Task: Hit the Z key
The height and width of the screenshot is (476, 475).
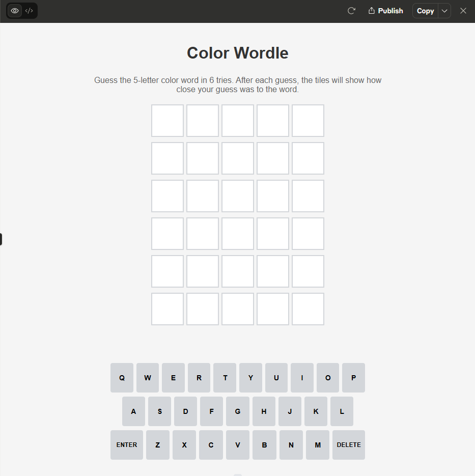Action: pyautogui.click(x=157, y=445)
